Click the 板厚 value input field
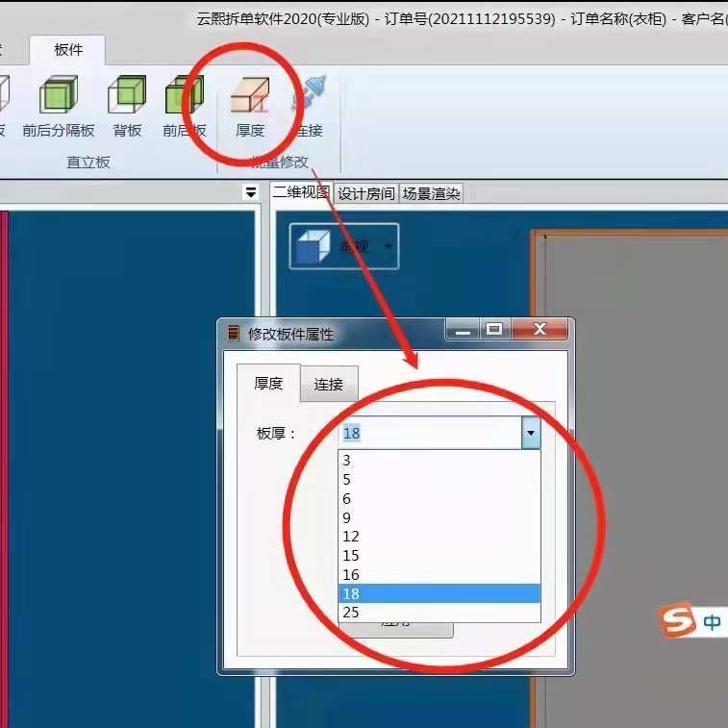 coord(430,433)
